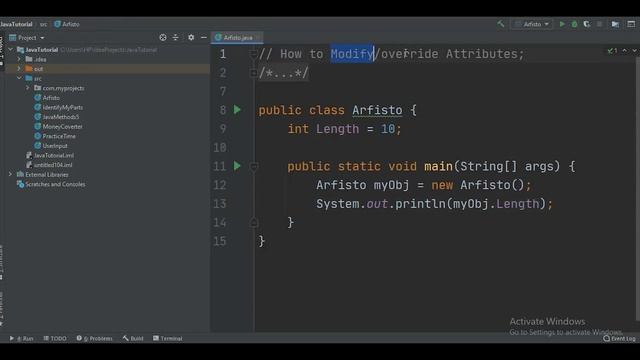640x360 pixels.
Task: Toggle fold marker on line 1 comment
Action: click(x=253, y=53)
